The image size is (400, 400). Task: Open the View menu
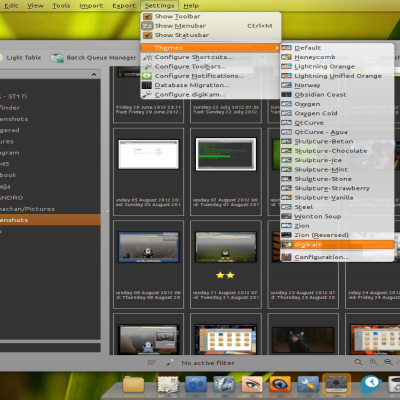point(35,6)
